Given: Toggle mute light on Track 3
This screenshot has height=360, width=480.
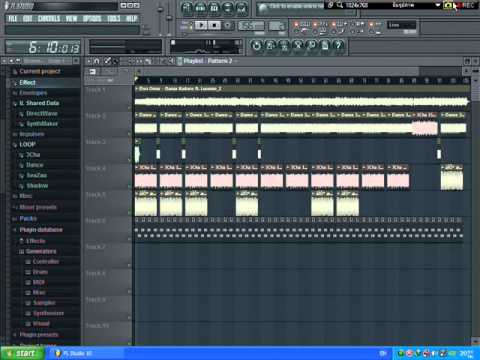Looking at the screenshot, I should pos(129,160).
